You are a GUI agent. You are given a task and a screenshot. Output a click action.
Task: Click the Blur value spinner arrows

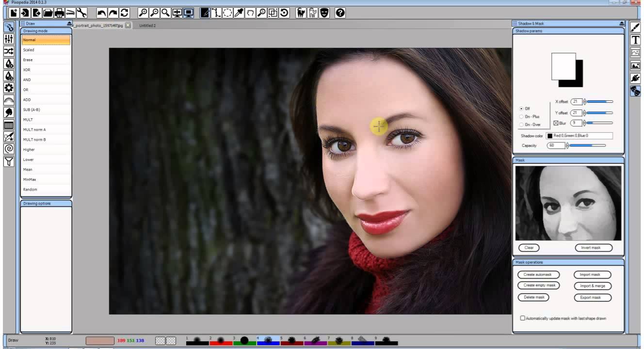coord(584,123)
